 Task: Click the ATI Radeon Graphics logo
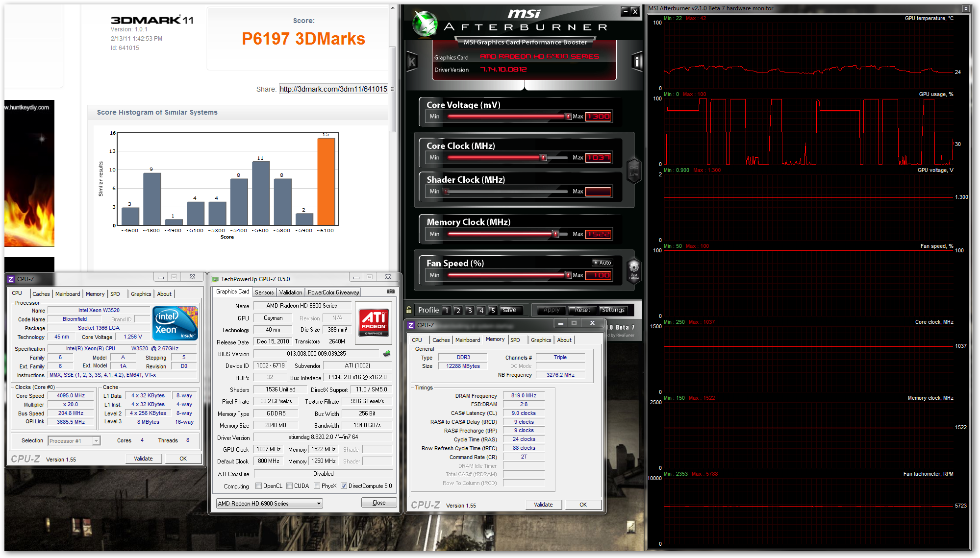(x=374, y=322)
